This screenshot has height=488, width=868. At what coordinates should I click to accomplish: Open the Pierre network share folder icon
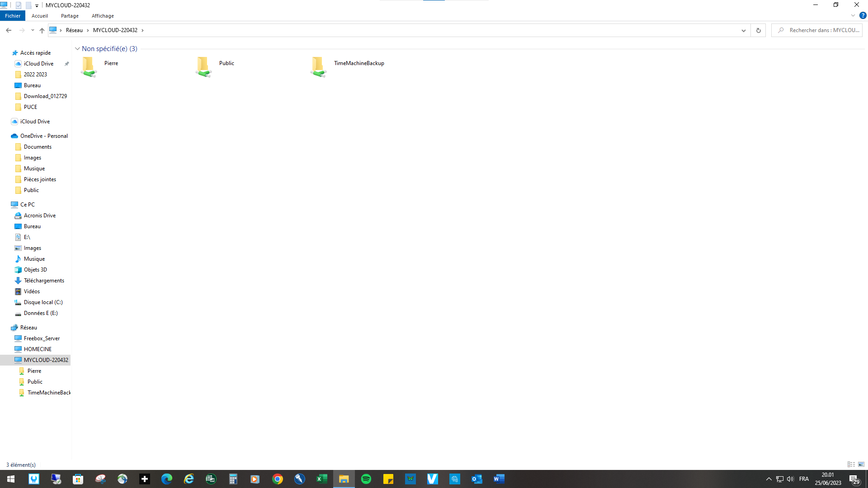pos(89,66)
